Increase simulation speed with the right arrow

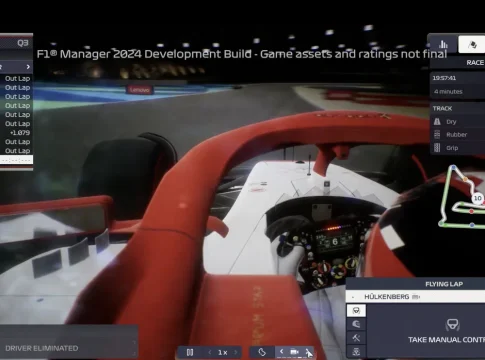pos(236,352)
